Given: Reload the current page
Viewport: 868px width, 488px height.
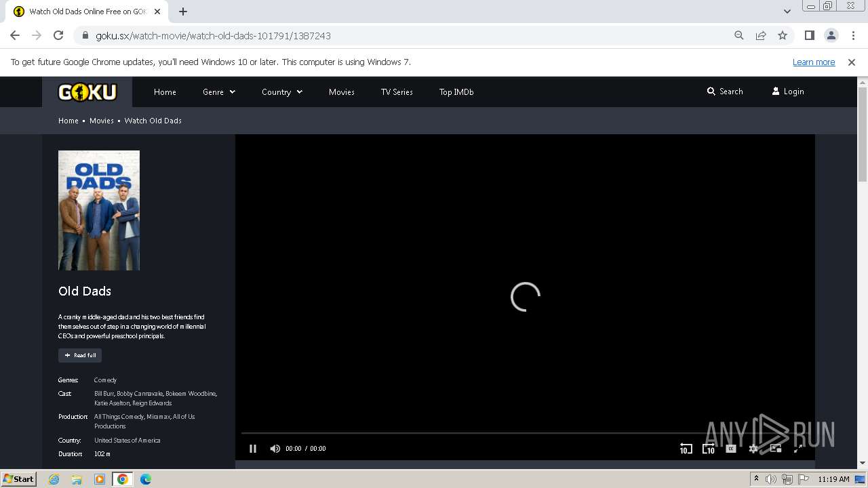Looking at the screenshot, I should point(58,35).
